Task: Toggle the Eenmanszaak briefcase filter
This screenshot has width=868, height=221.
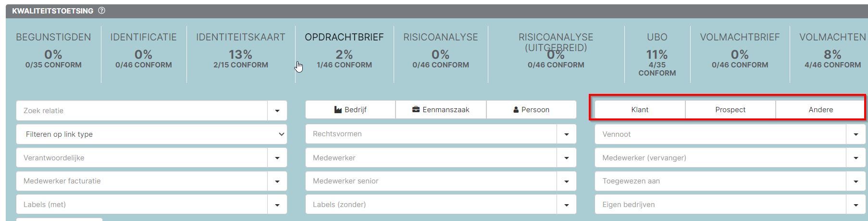Action: pyautogui.click(x=441, y=110)
